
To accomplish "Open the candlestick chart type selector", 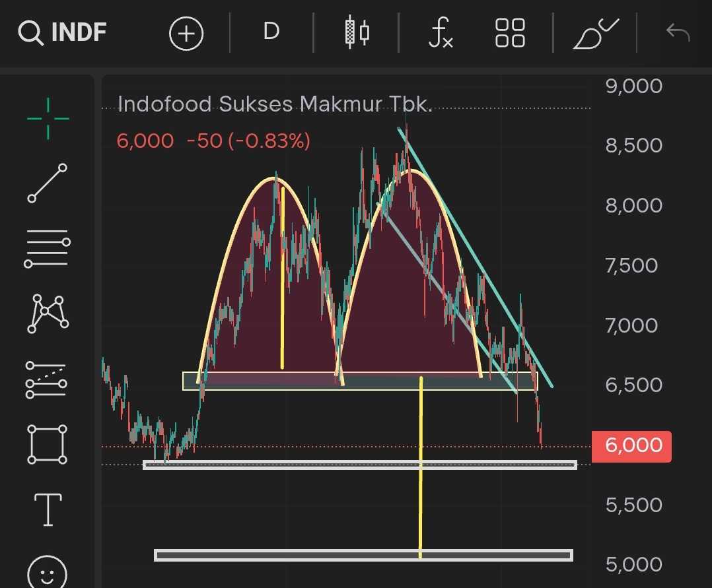I will [357, 32].
